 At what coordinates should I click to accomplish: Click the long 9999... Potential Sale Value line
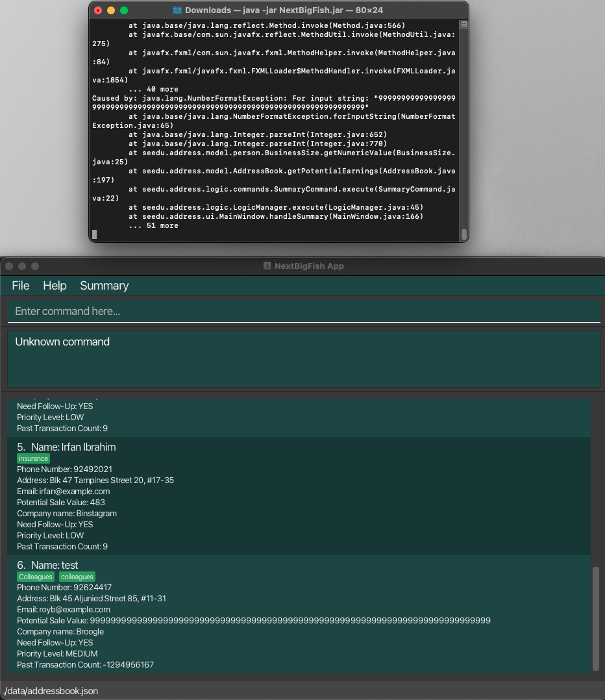tap(254, 621)
